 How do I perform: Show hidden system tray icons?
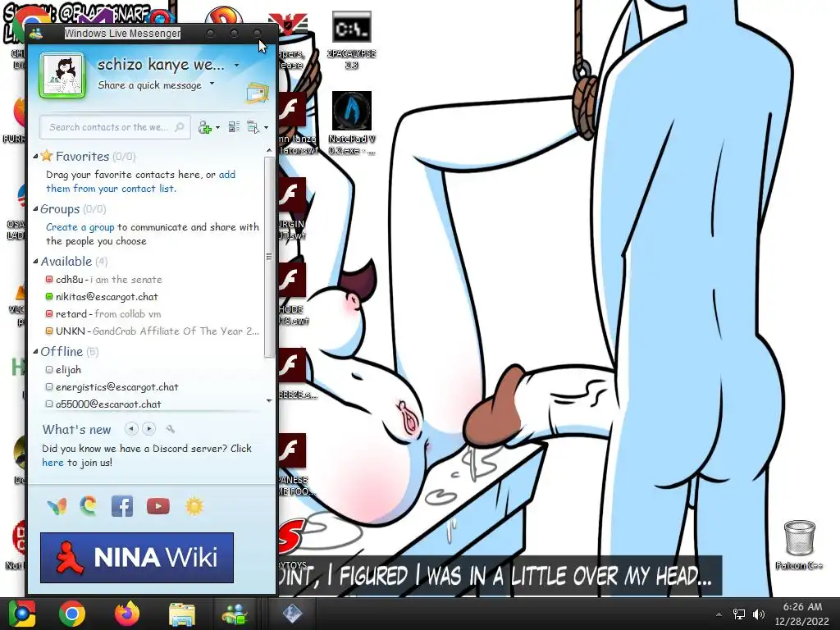point(719,614)
